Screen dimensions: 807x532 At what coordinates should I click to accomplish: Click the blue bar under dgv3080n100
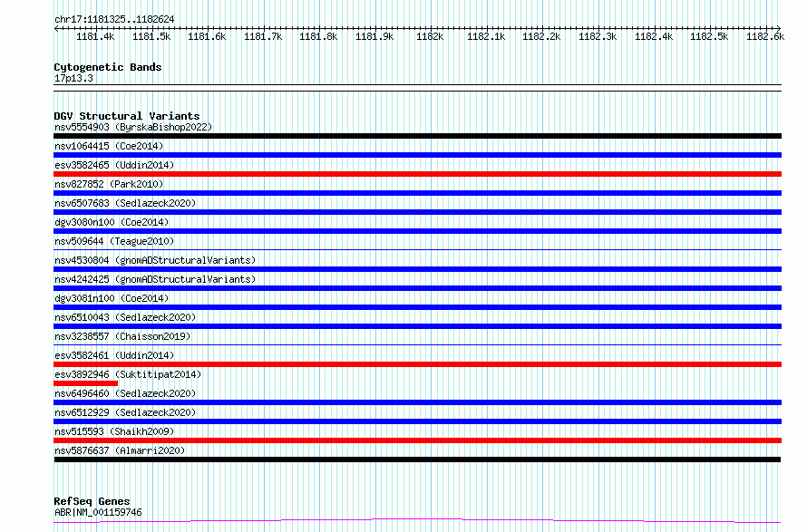(417, 231)
